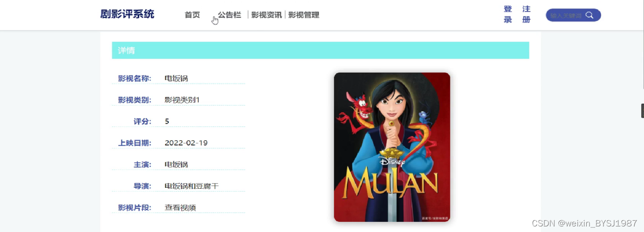The width and height of the screenshot is (644, 232).
Task: Select the 影视类别1 category value
Action: point(182,100)
